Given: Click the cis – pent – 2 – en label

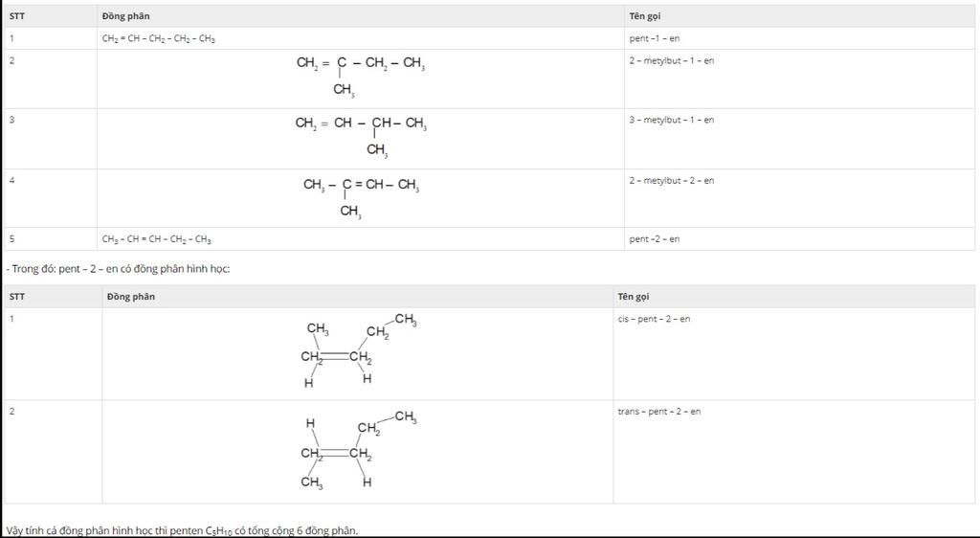Looking at the screenshot, I should (x=654, y=319).
